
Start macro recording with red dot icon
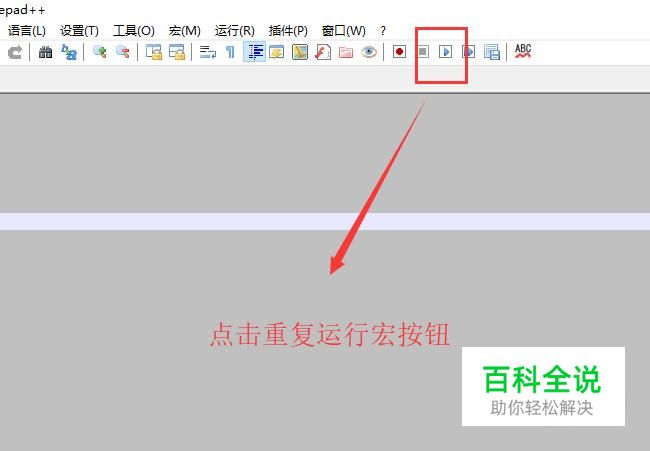pos(399,52)
